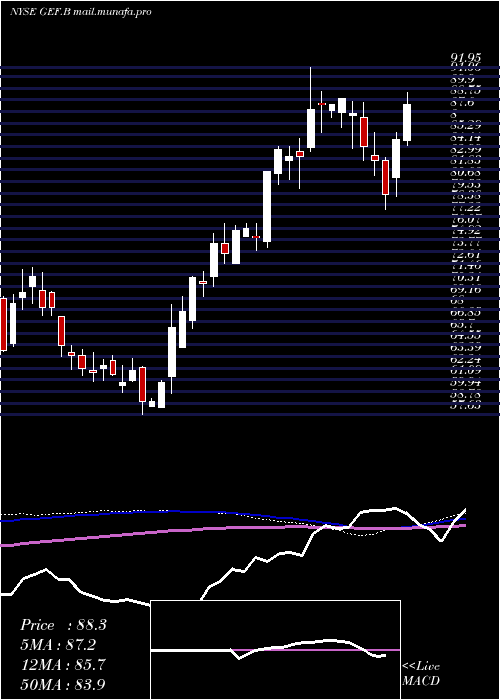Open the MACD inset chart box
Image resolution: width=500 pixels, height=700 pixels.
tap(275, 650)
